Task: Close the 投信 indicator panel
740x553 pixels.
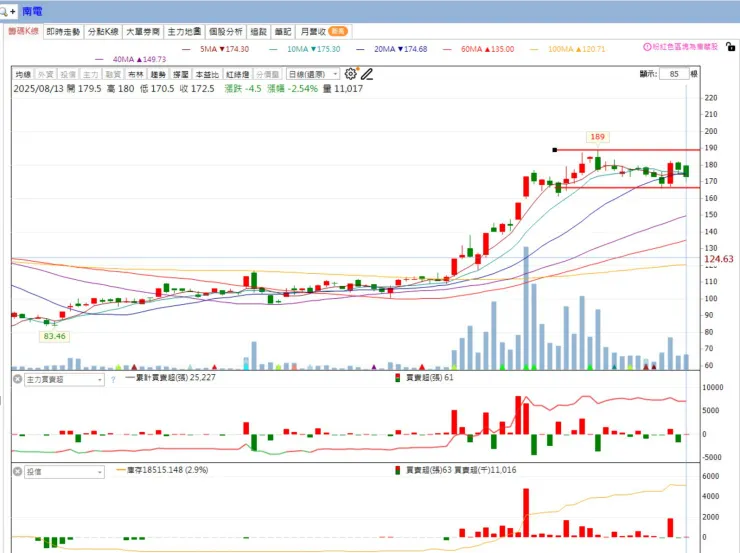Action: point(17,471)
